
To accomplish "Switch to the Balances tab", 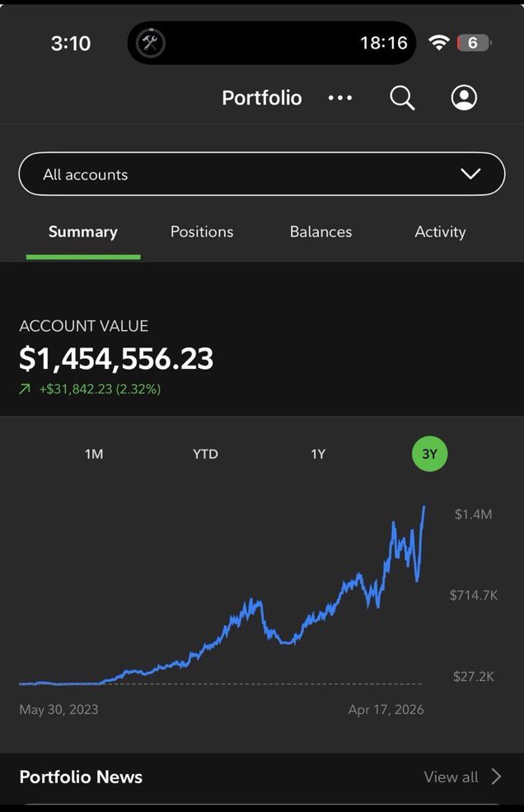I will (x=320, y=232).
